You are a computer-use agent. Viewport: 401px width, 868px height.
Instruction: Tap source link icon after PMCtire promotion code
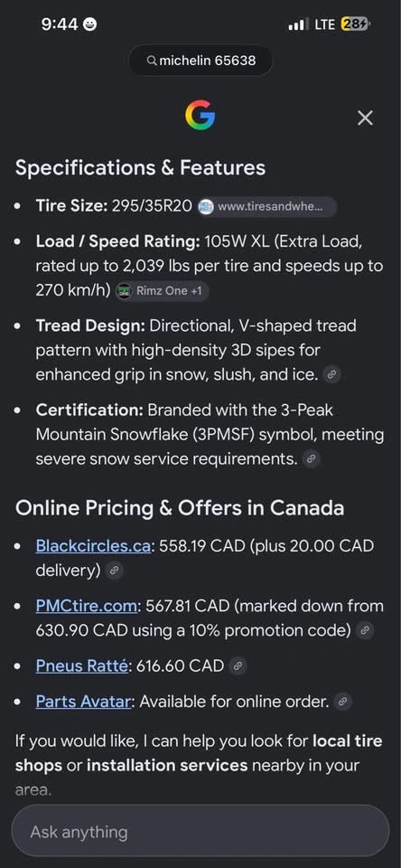tap(365, 630)
